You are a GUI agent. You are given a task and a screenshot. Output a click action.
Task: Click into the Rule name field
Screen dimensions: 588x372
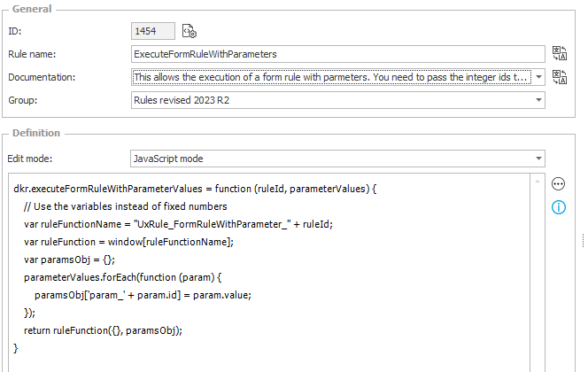(x=338, y=54)
